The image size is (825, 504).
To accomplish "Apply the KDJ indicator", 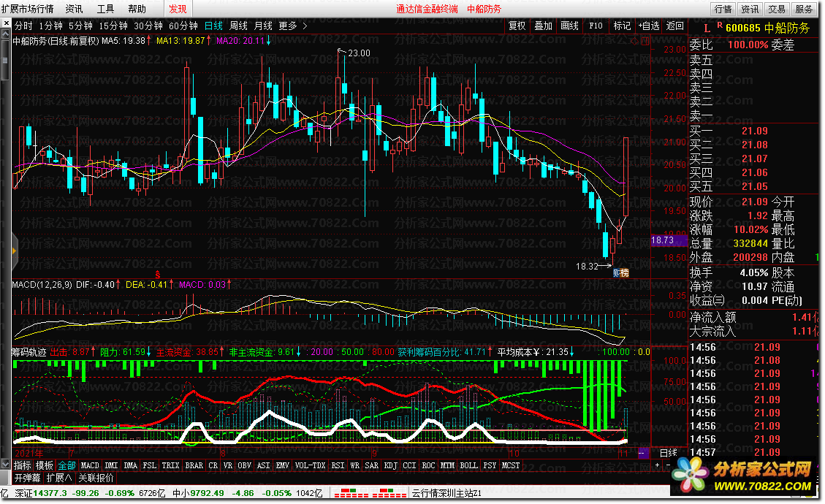I will [390, 465].
